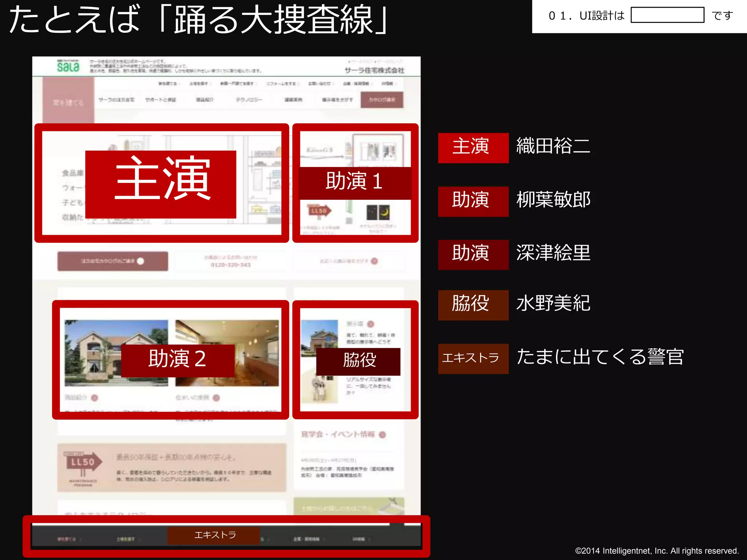Click the name 織田裕二
Viewport: 747px width, 560px height.
pyautogui.click(x=553, y=146)
